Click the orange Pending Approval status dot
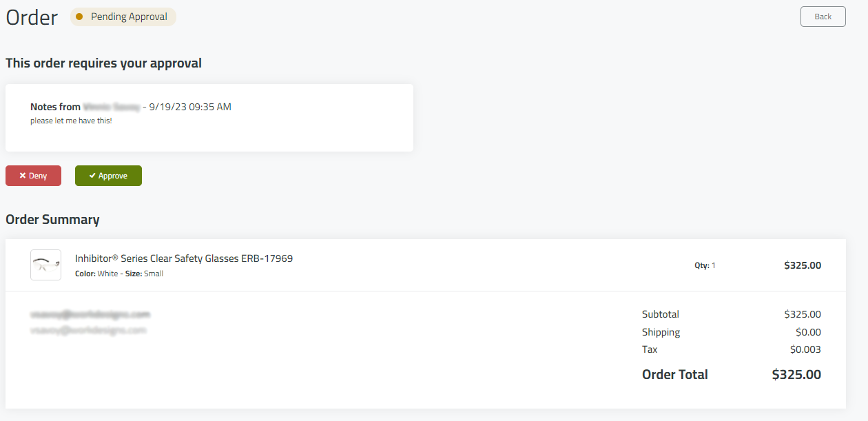 point(79,17)
